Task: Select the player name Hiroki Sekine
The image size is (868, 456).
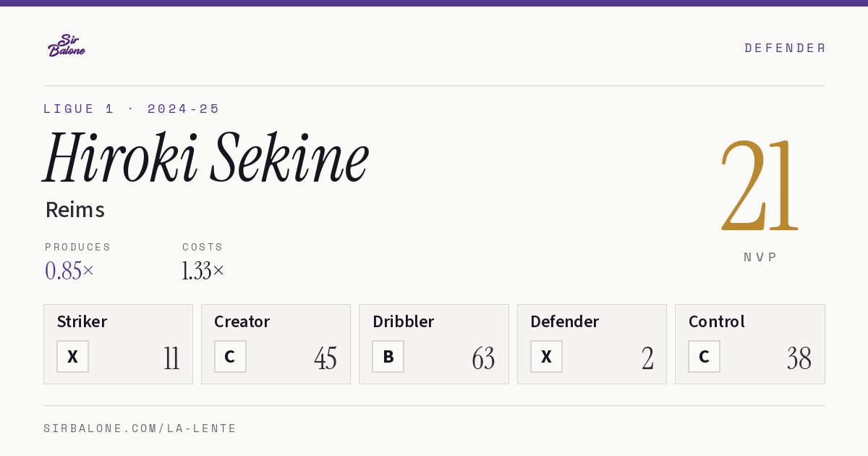Action: pos(206,157)
